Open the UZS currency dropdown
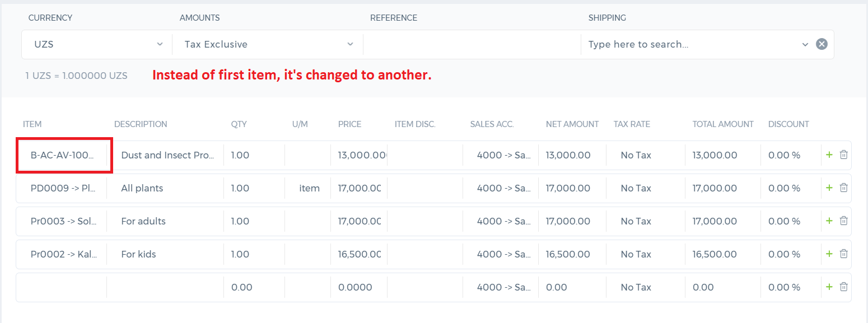Image resolution: width=868 pixels, height=323 pixels. coord(97,44)
